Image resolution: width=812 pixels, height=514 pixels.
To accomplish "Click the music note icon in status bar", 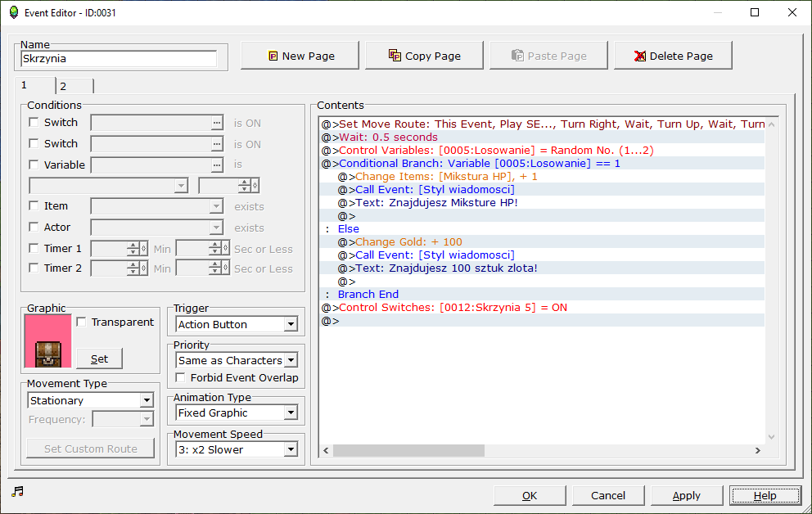I will coord(18,491).
